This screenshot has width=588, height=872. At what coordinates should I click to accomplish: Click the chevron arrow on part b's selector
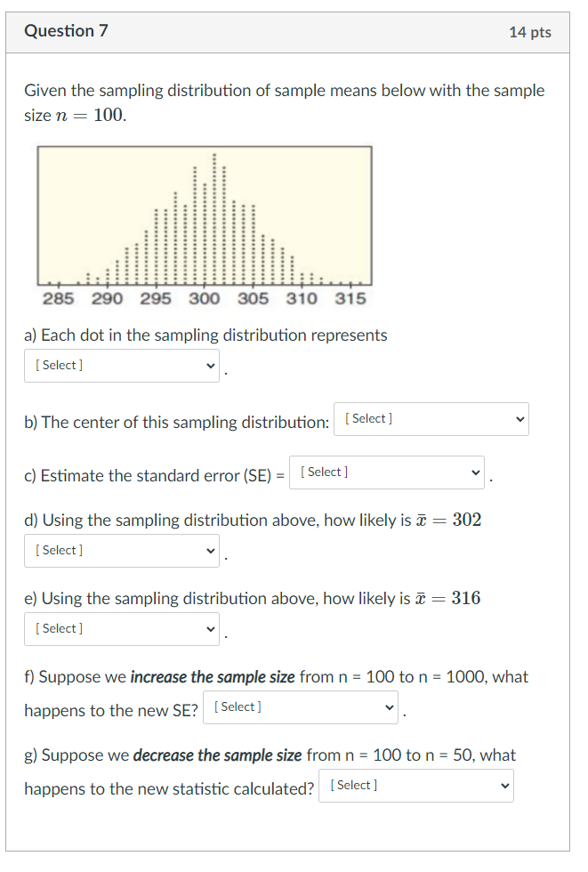click(519, 418)
